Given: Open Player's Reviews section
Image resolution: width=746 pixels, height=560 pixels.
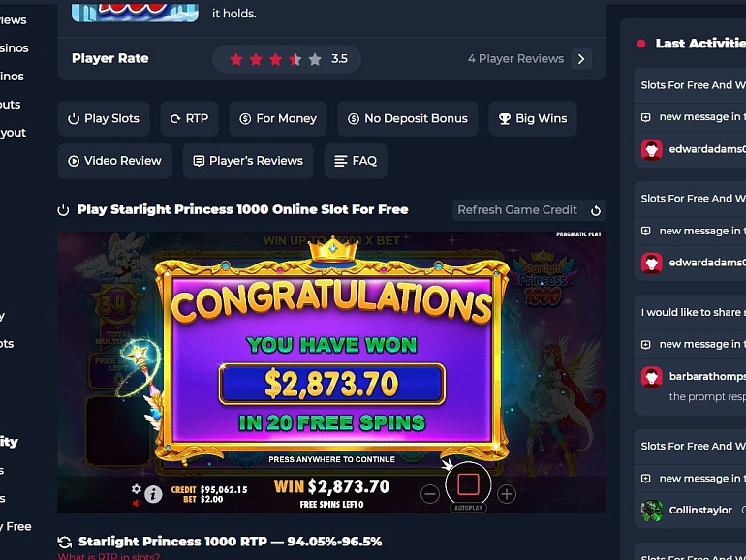Looking at the screenshot, I should [x=248, y=161].
